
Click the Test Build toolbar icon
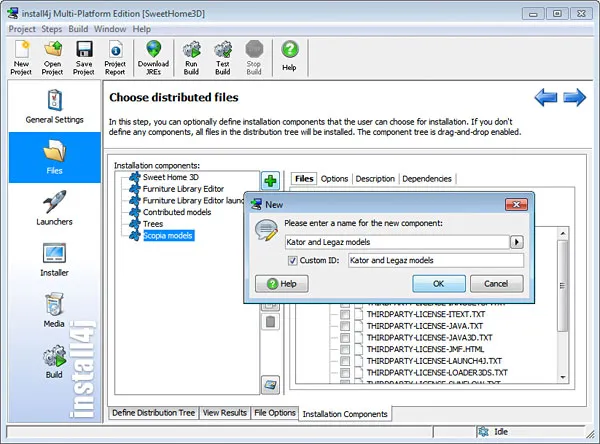click(x=223, y=58)
